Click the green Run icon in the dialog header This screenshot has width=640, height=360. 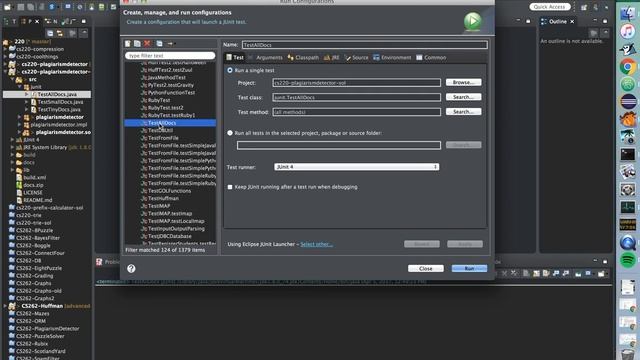(473, 21)
